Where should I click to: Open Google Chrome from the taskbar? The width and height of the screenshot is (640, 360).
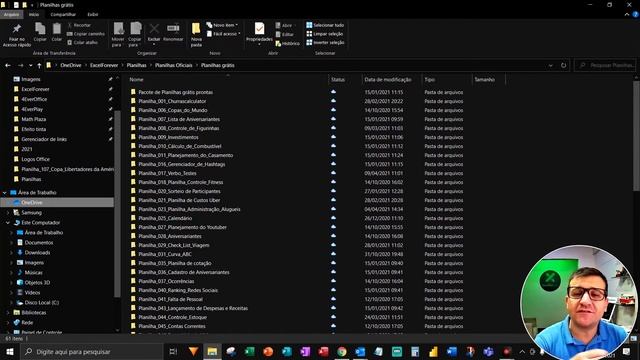click(x=342, y=351)
